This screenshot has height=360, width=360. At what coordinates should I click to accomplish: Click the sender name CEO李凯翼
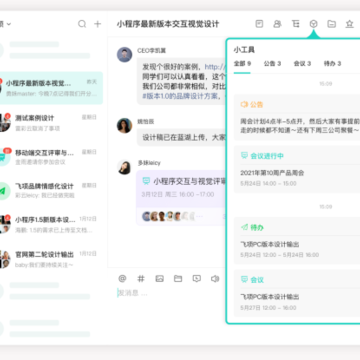coord(151,51)
